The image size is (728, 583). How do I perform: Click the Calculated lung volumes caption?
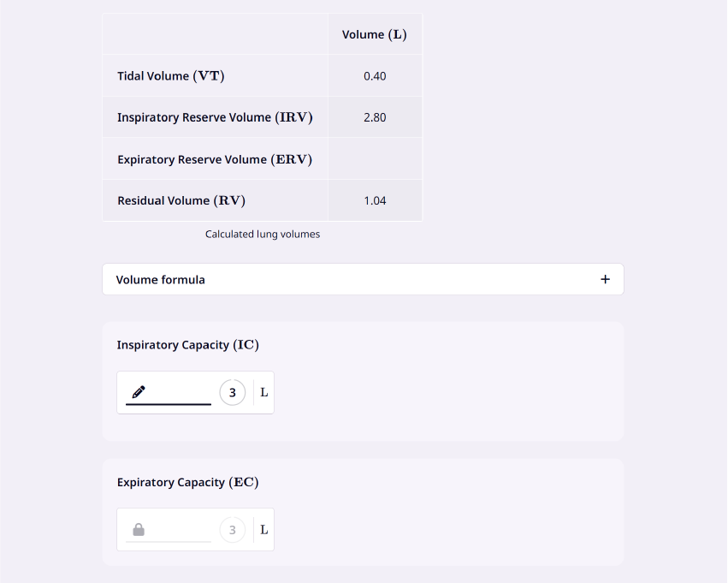(x=263, y=234)
